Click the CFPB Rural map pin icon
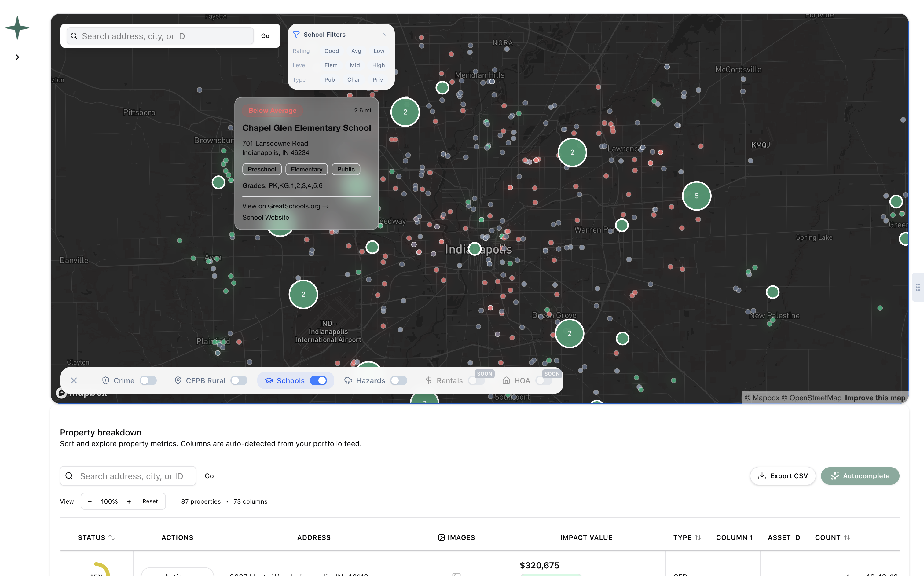924x576 pixels. click(x=178, y=380)
